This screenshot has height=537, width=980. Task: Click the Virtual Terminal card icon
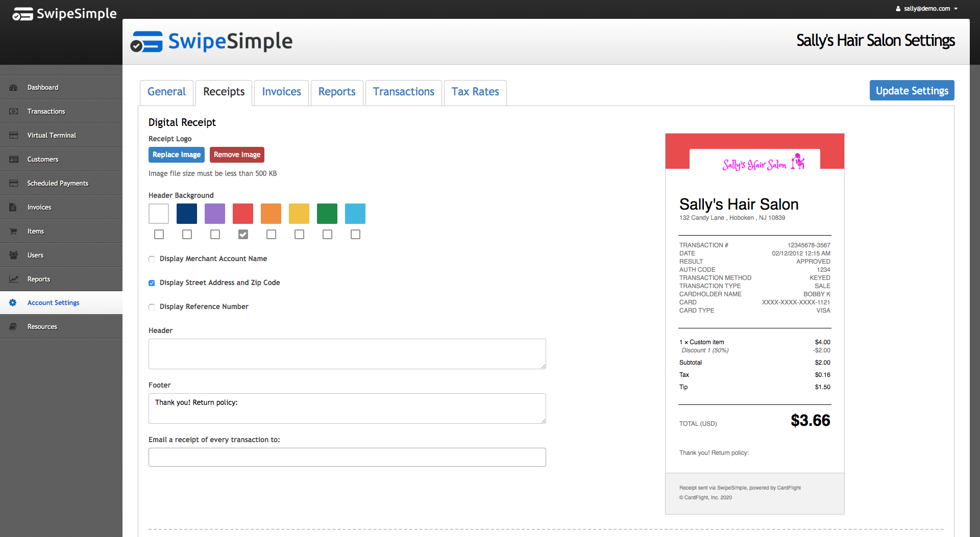point(14,136)
